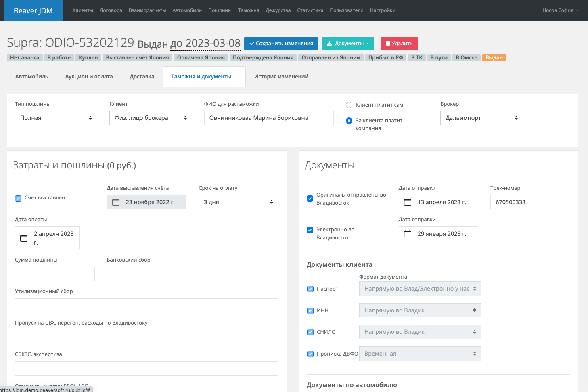The width and height of the screenshot is (588, 392).
Task: Toggle the ИНН checkbox
Action: [x=310, y=311]
